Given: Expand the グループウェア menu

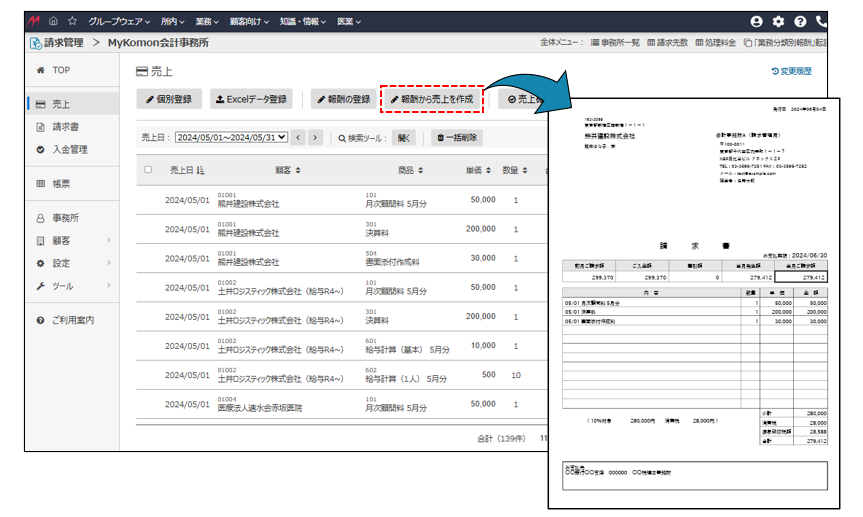Looking at the screenshot, I should coord(119,21).
